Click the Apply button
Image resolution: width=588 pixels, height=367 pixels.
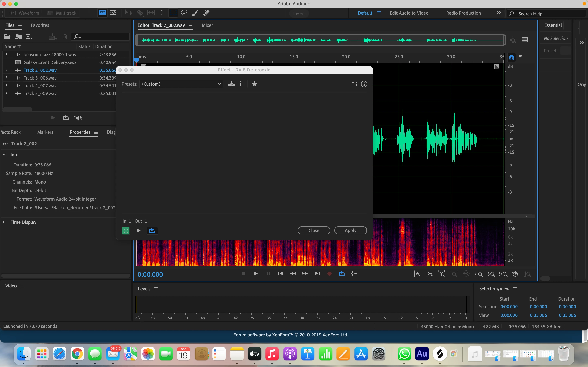pos(350,230)
